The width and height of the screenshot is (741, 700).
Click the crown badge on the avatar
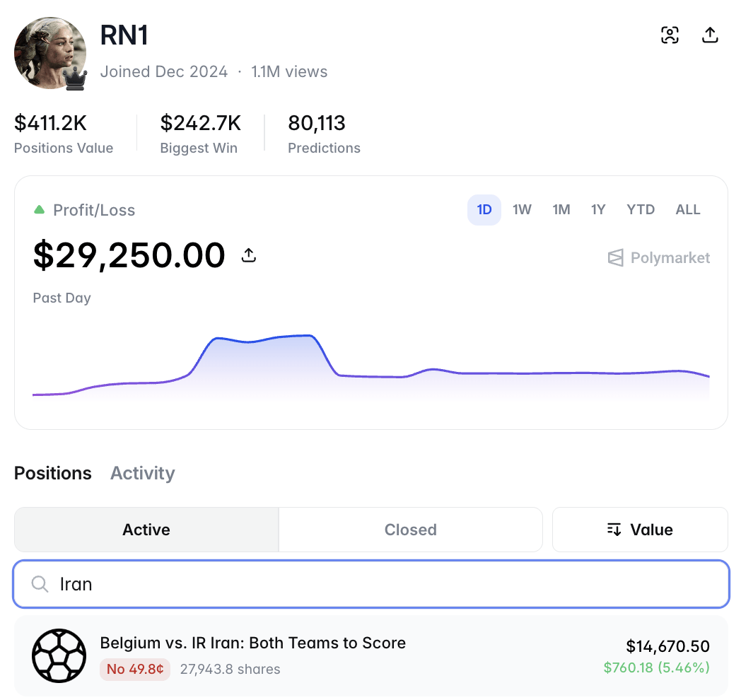tap(76, 78)
